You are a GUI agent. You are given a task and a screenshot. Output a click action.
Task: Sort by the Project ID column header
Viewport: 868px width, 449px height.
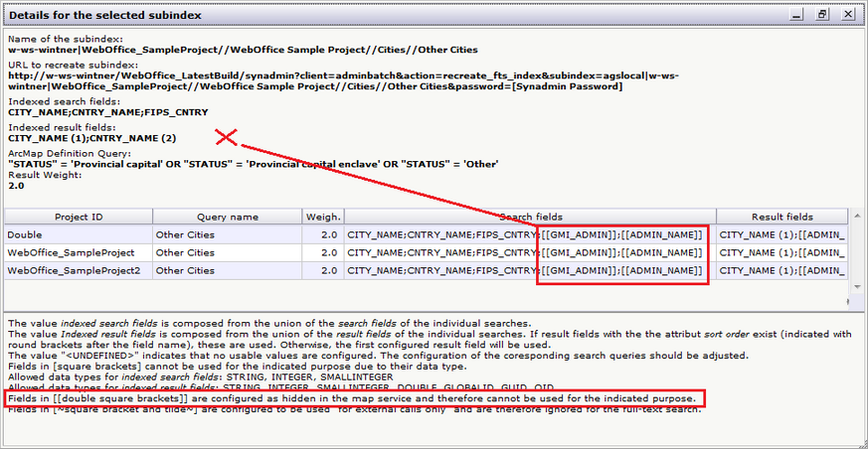(79, 218)
